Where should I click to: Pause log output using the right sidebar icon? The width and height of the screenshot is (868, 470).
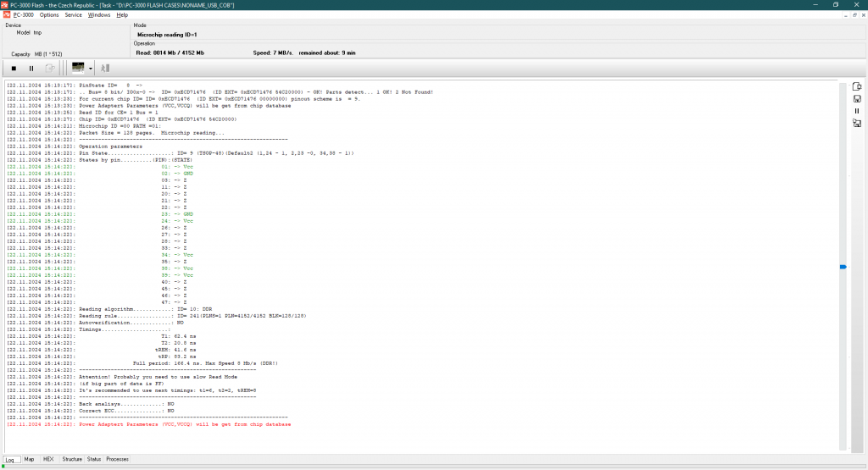tap(857, 111)
